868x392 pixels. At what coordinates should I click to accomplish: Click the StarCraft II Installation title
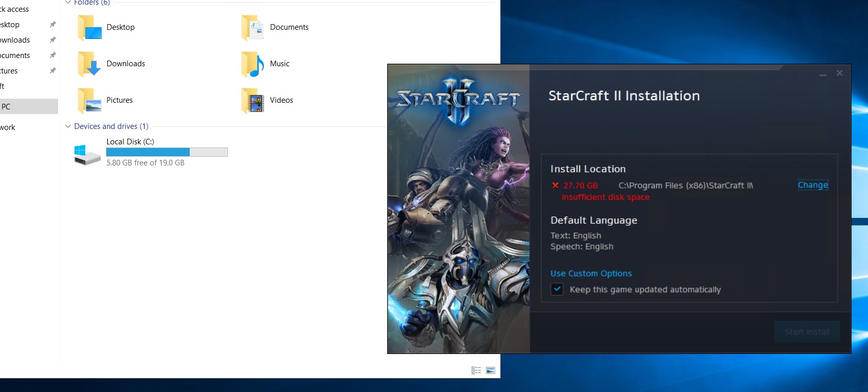(x=624, y=96)
